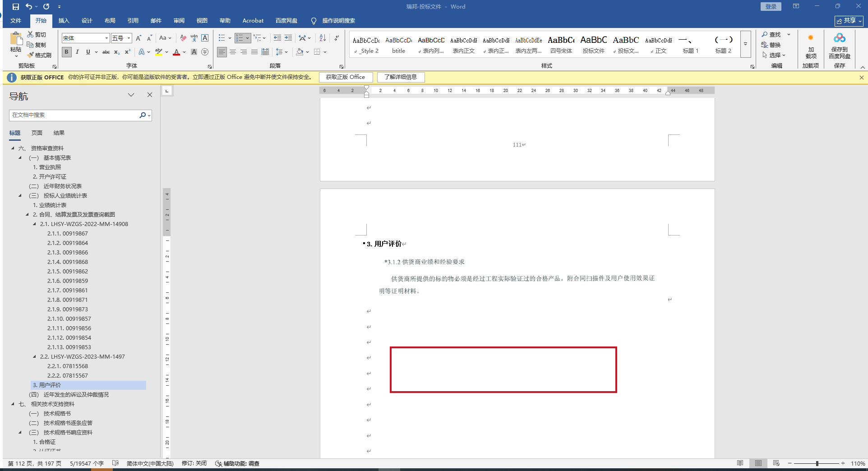Apply distributed alignment to the paragraph
This screenshot has width=868, height=471.
click(x=265, y=52)
